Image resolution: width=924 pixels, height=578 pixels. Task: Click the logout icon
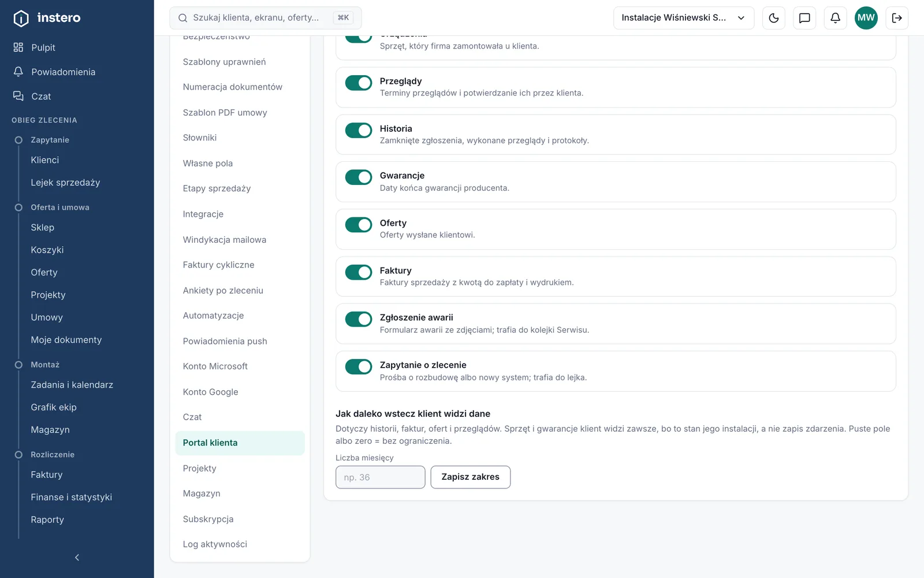point(897,18)
